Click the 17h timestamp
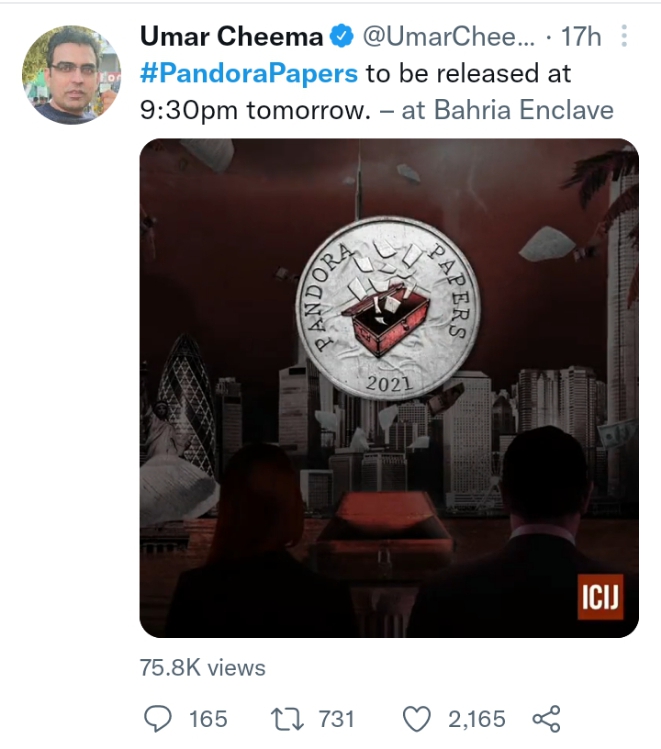 [x=581, y=37]
